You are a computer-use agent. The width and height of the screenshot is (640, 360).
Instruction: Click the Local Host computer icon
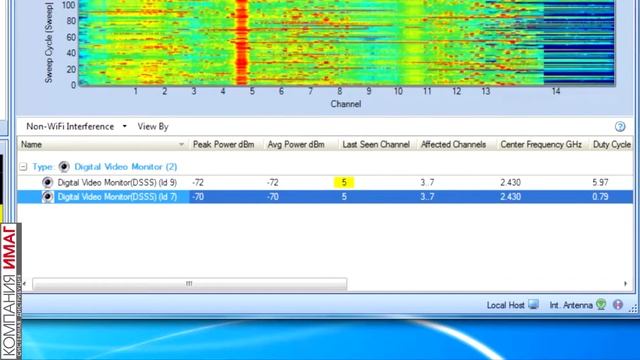533,304
